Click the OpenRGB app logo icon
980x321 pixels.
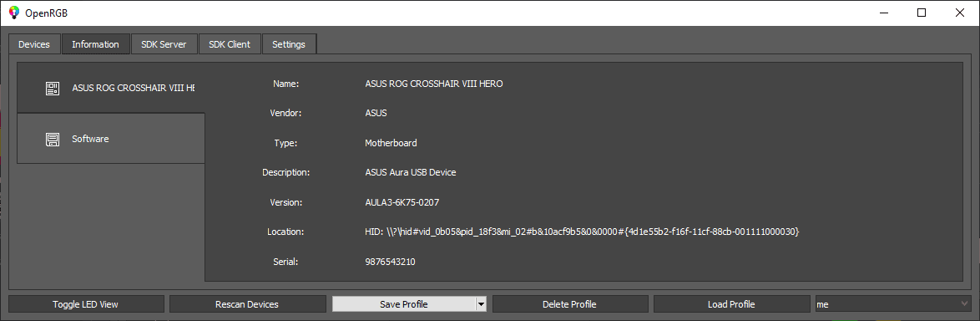coord(13,12)
